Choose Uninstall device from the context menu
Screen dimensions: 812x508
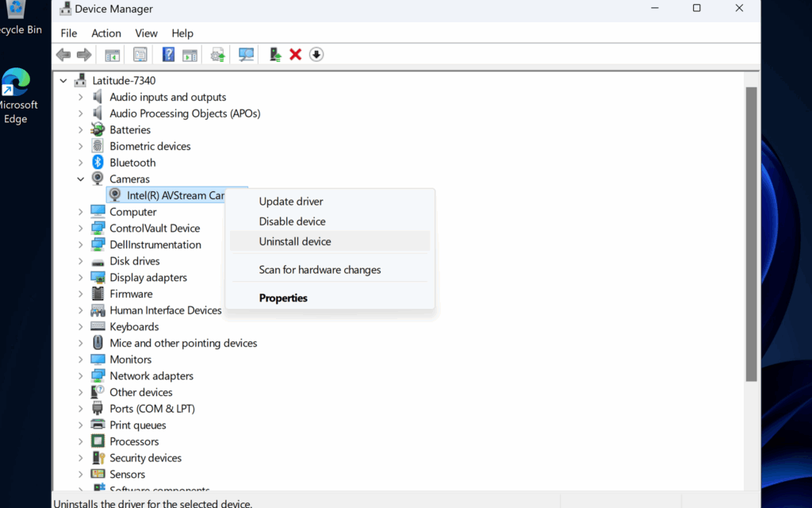[295, 241]
